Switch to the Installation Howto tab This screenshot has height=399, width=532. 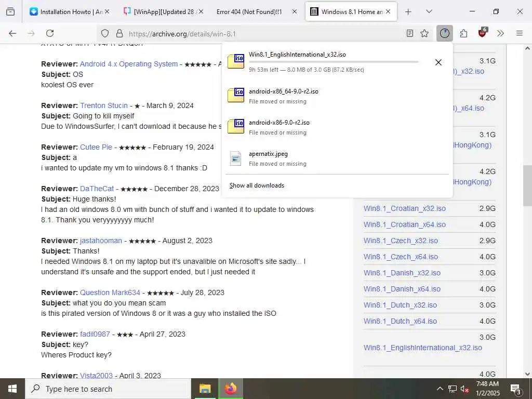point(70,11)
